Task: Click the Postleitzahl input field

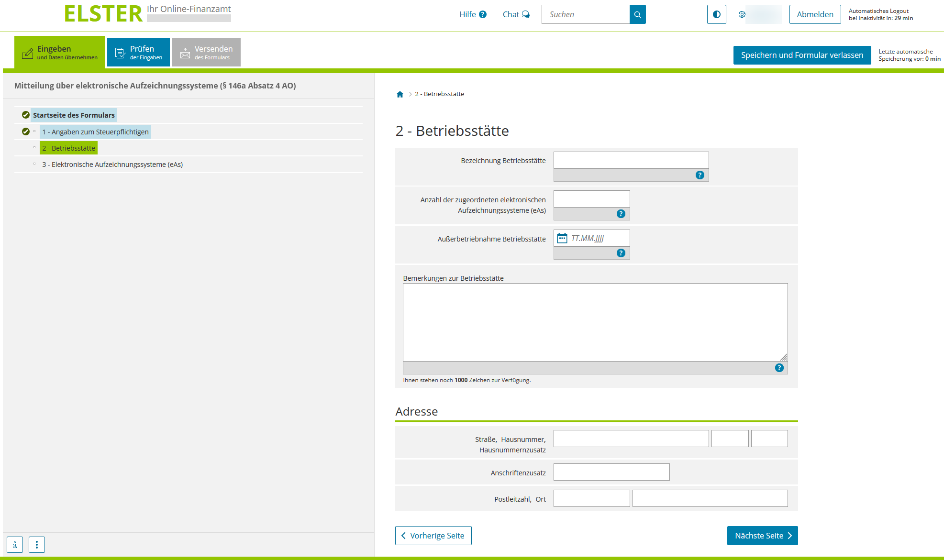Action: click(x=591, y=498)
